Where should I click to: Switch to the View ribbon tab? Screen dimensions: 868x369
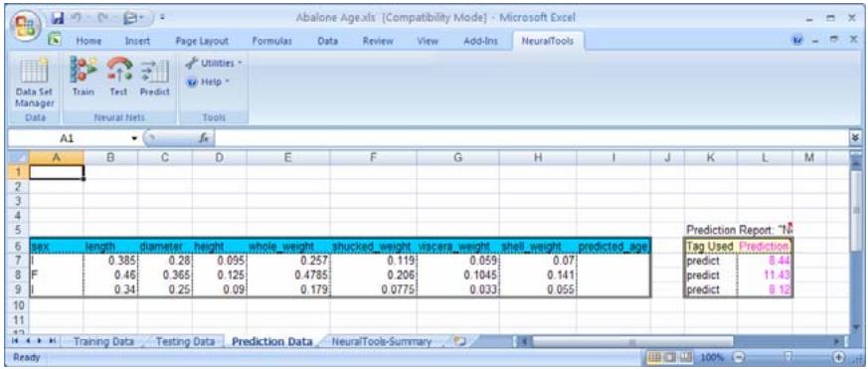(428, 41)
